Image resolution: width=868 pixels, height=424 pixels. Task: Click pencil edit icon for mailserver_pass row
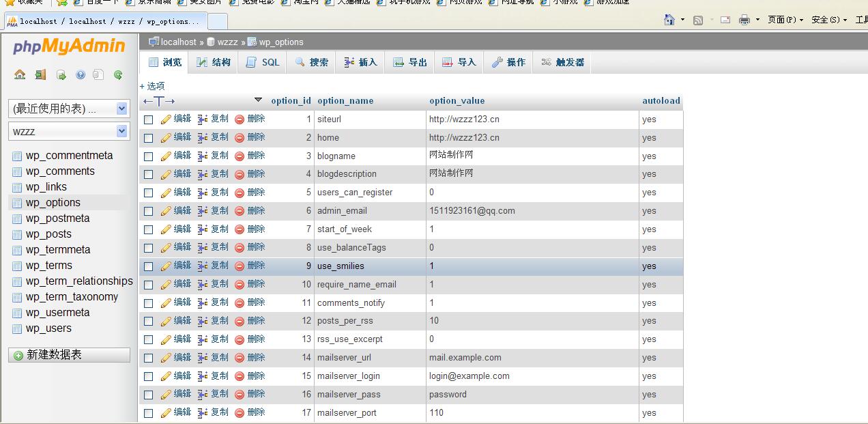(x=166, y=395)
